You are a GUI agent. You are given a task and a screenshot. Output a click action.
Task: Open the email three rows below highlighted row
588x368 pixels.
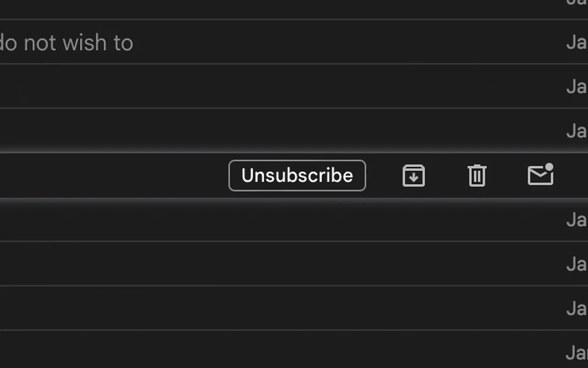coord(294,308)
